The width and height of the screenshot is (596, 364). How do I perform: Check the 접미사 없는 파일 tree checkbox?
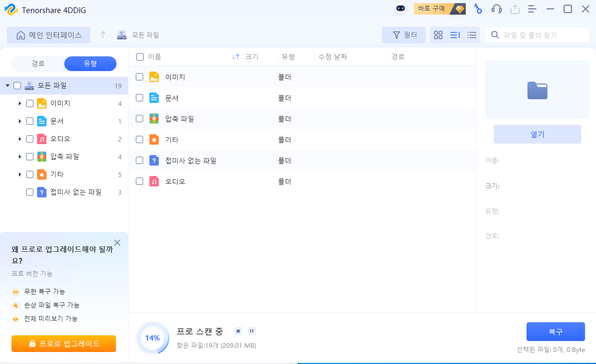point(30,192)
